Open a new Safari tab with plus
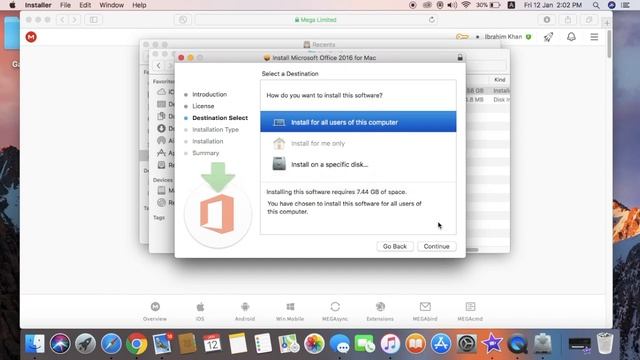The width and height of the screenshot is (640, 360). click(607, 23)
